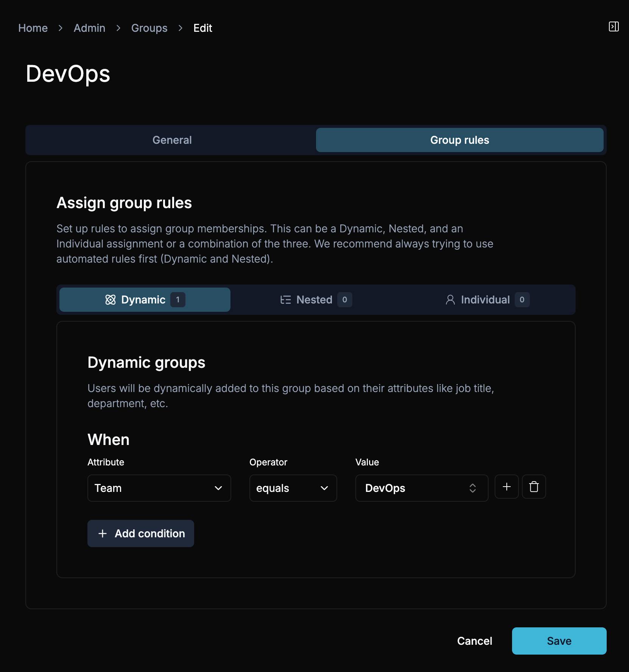Open Groups breadcrumb link
Image resolution: width=629 pixels, height=672 pixels.
pyautogui.click(x=149, y=28)
